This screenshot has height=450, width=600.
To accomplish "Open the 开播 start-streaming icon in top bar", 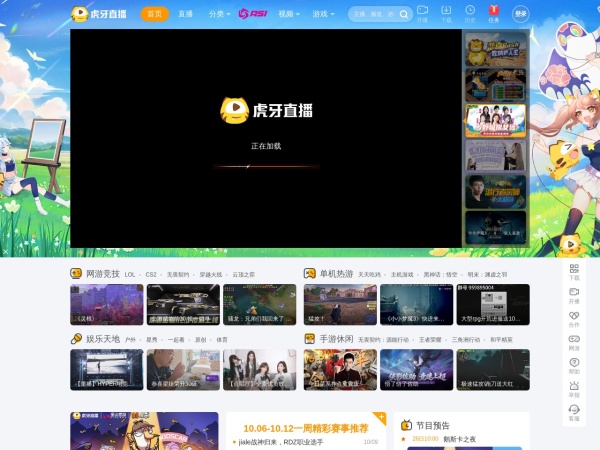I will [x=422, y=13].
